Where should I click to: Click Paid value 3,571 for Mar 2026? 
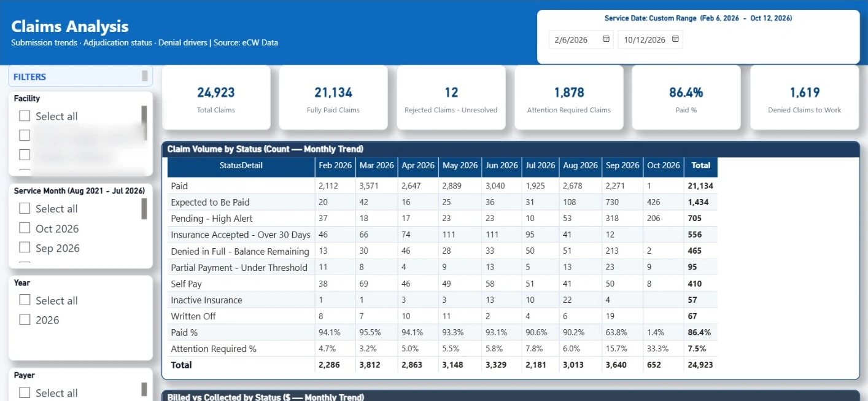[x=370, y=186]
